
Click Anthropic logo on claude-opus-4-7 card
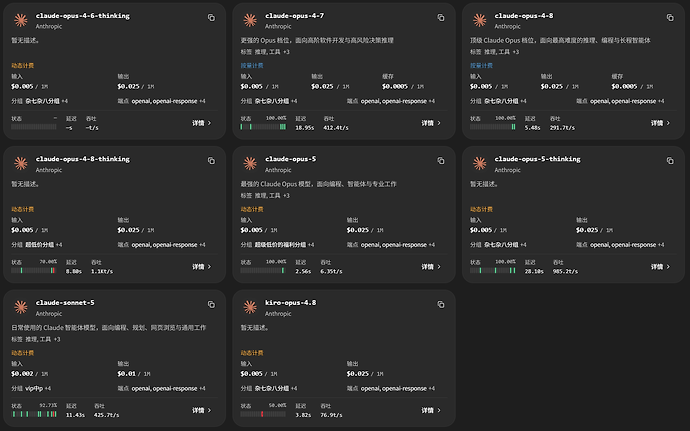pyautogui.click(x=250, y=20)
